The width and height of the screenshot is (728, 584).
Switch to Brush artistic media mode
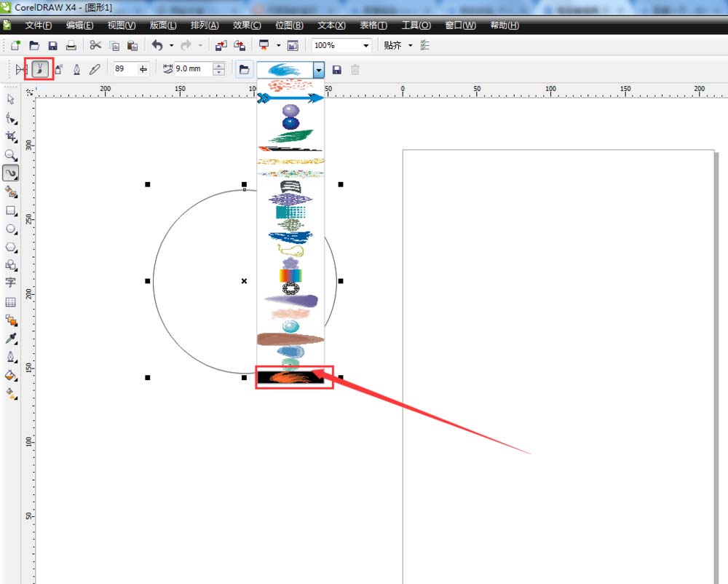[x=40, y=69]
